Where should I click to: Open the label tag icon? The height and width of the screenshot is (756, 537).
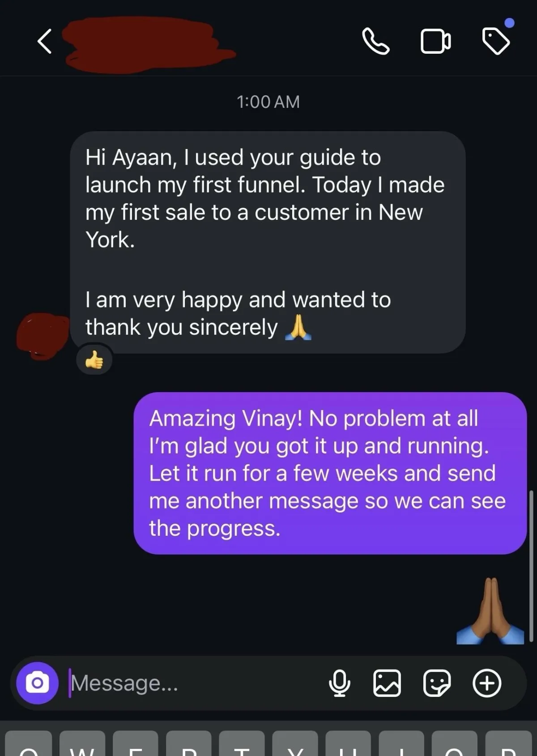point(496,41)
